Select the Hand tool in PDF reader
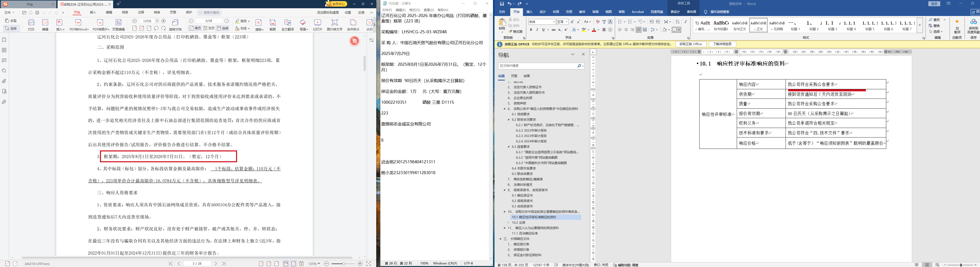 (x=11, y=21)
